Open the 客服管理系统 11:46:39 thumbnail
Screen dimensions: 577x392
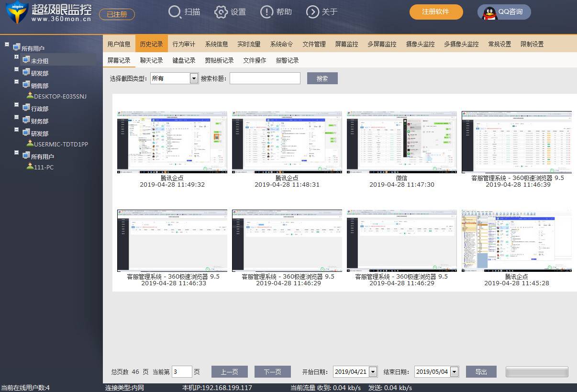tap(517, 142)
